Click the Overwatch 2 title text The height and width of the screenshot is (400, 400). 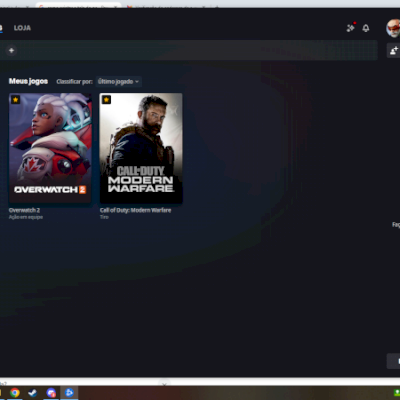click(x=24, y=210)
